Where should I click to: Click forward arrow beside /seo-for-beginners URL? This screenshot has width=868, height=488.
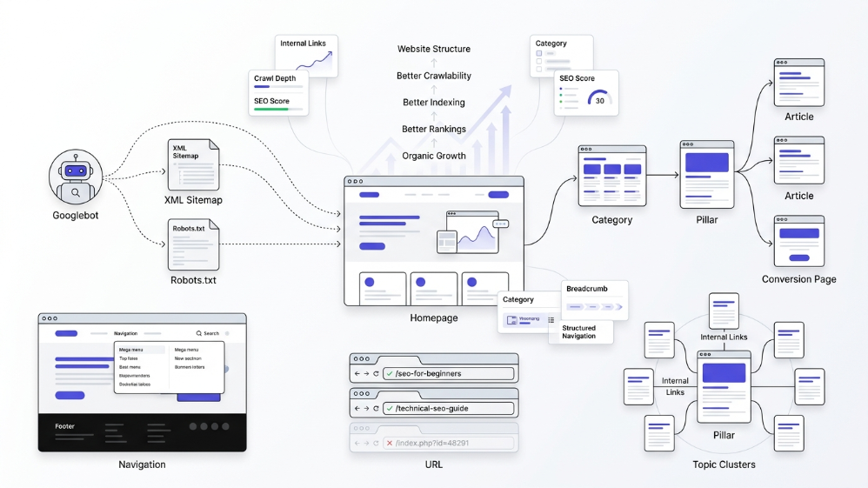pyautogui.click(x=366, y=374)
